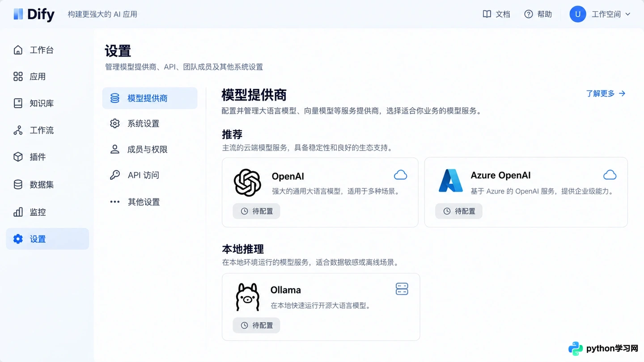Click the 帮助 link text in header
The height and width of the screenshot is (362, 644).
(545, 14)
